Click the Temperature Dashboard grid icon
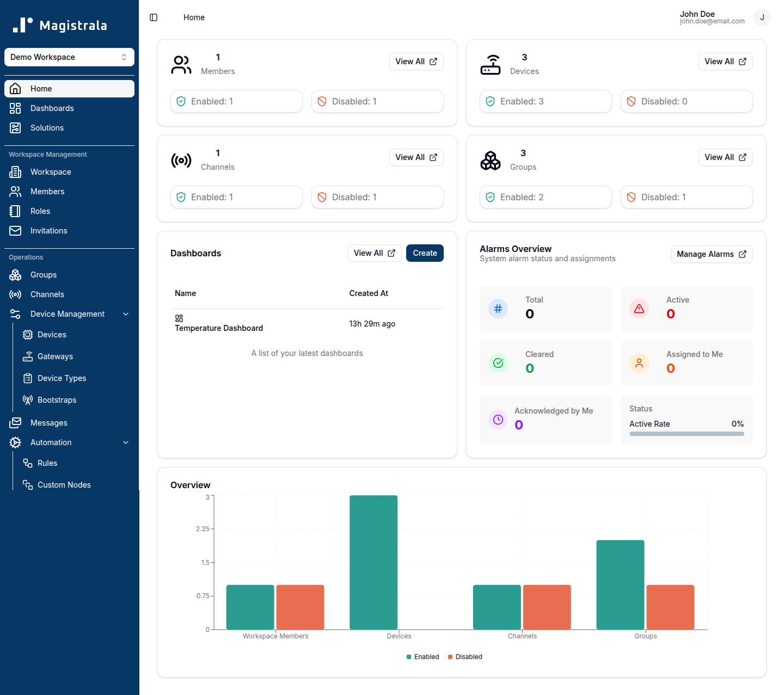This screenshot has width=784, height=695. 179,318
